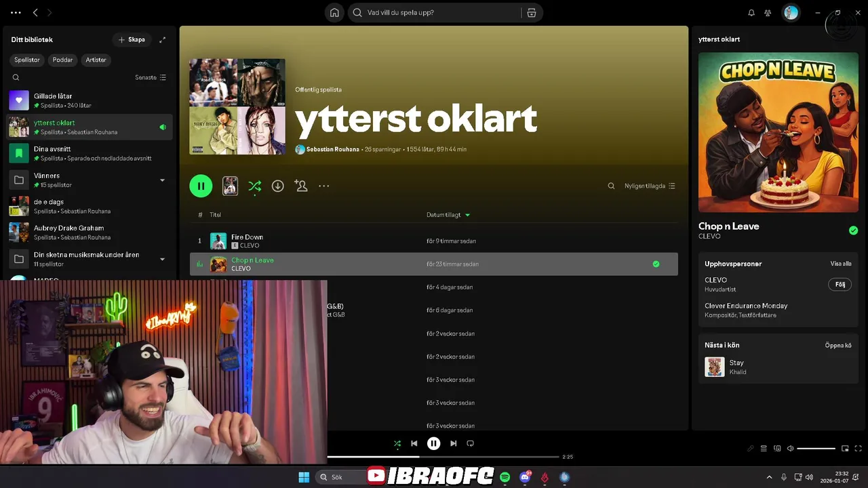Pause the playlist with the green button
Viewport: 868px width, 488px height.
point(201,186)
